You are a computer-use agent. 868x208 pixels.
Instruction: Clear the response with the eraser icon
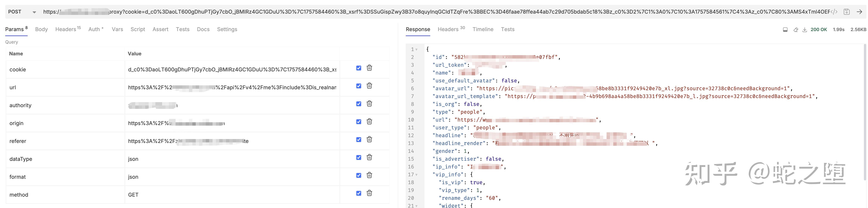tap(796, 30)
